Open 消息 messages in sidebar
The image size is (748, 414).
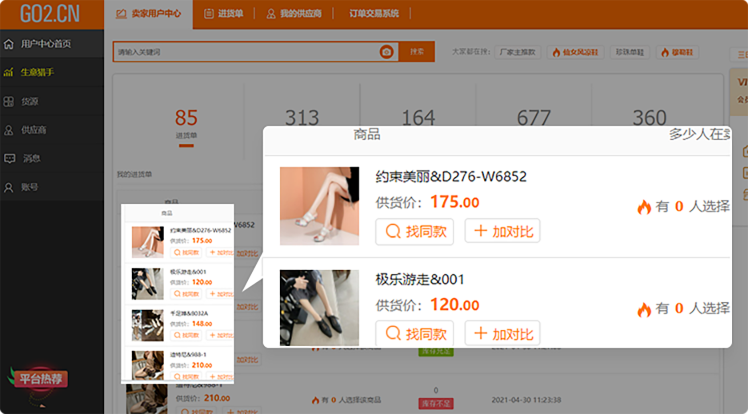tap(30, 158)
